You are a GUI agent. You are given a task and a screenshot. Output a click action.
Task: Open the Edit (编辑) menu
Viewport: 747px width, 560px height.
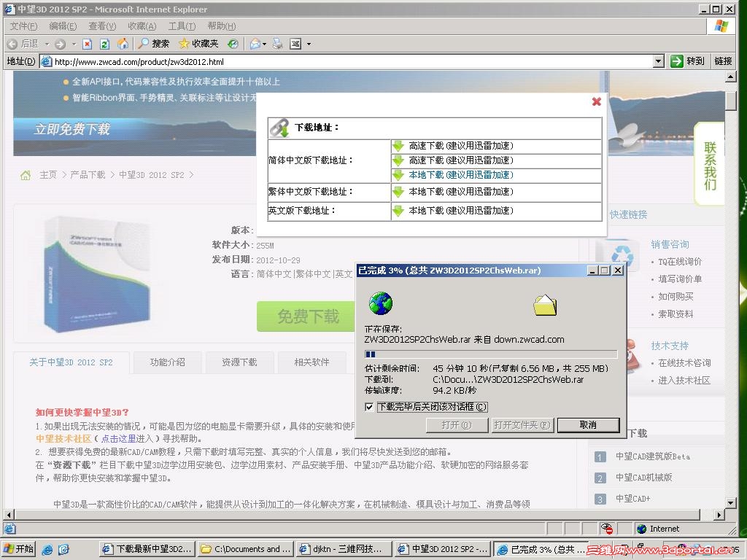(x=63, y=26)
